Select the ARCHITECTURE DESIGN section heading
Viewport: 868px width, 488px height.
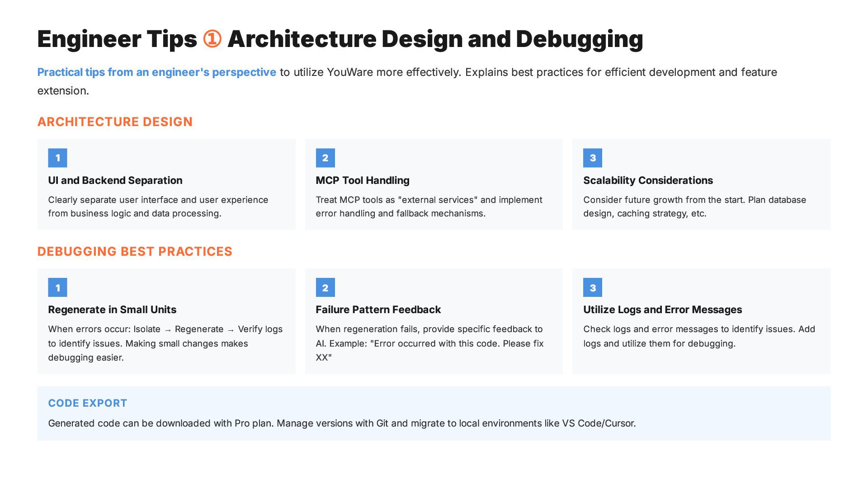(115, 122)
